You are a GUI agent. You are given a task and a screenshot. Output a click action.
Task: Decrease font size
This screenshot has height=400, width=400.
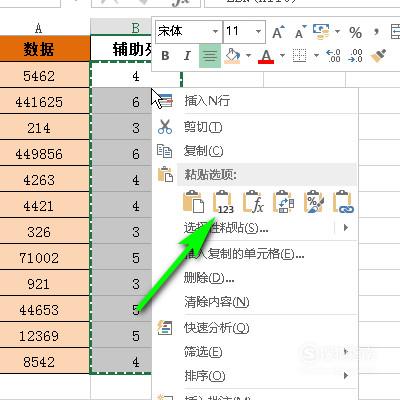300,32
